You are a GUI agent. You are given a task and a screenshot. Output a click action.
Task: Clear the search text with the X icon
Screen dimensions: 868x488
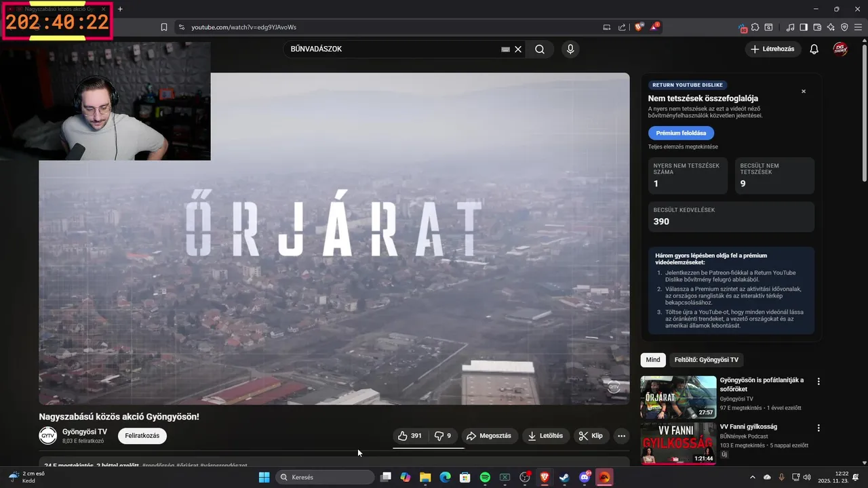click(518, 49)
